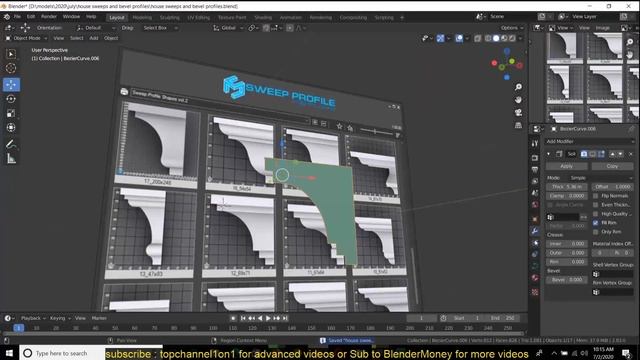Open the Add Modifier dropdown
This screenshot has height=360, width=640.
[x=589, y=141]
